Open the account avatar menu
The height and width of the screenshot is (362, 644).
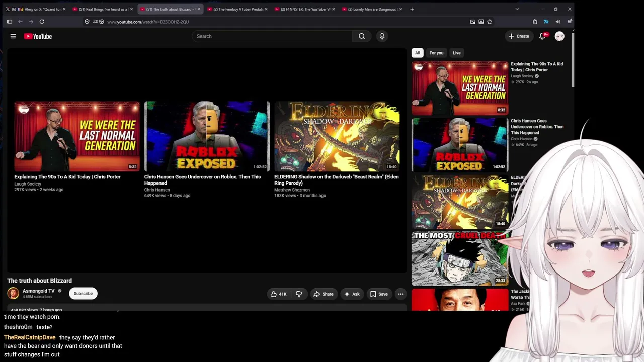(559, 36)
